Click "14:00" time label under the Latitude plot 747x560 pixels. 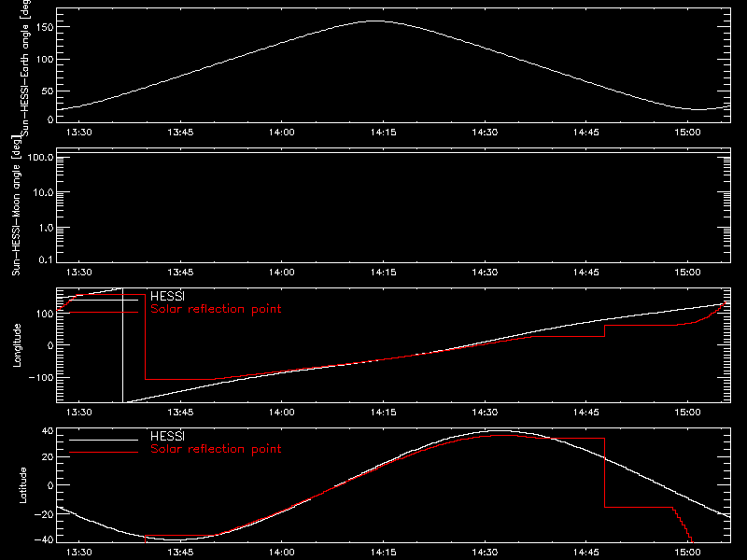point(282,552)
